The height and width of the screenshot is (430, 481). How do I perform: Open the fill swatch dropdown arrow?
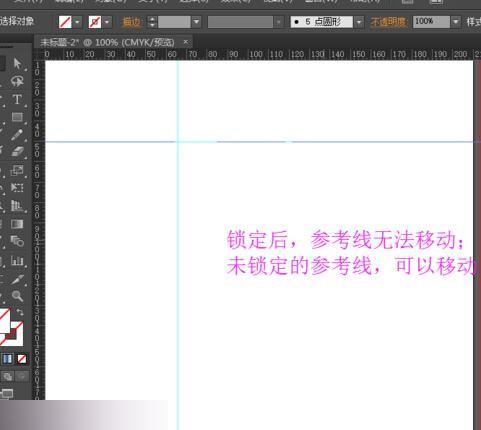click(77, 22)
